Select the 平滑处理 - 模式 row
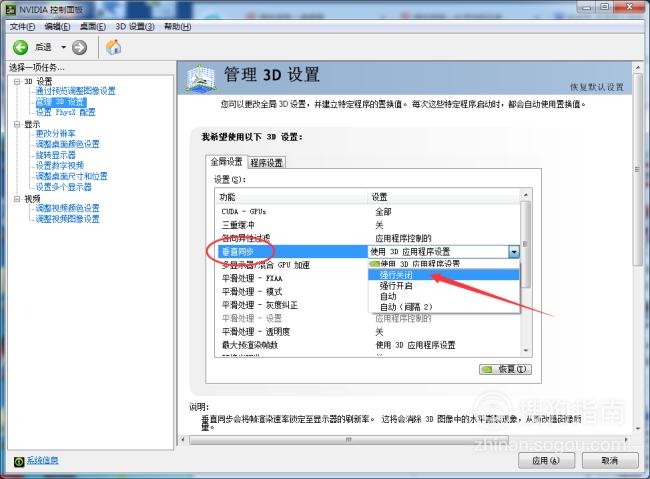650x479 pixels. pos(293,292)
